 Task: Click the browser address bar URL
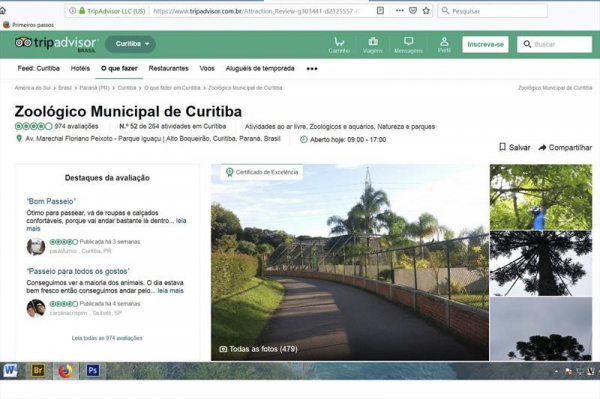(256, 11)
